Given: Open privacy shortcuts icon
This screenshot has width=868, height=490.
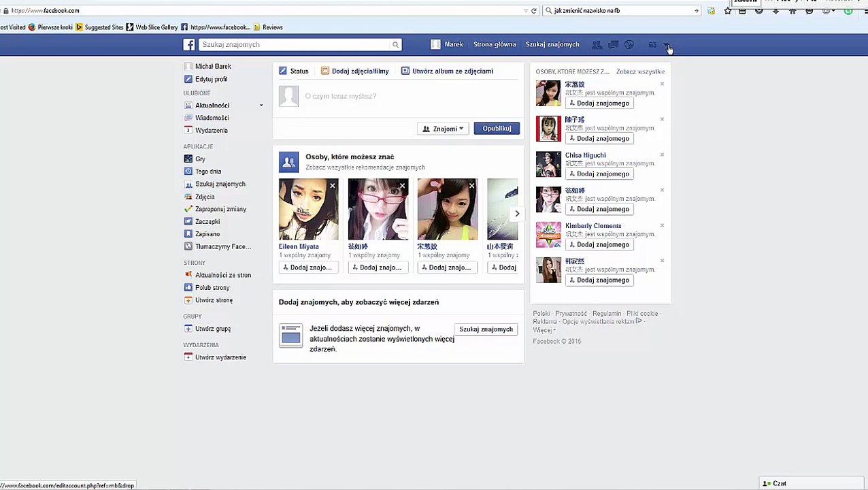Looking at the screenshot, I should (652, 45).
